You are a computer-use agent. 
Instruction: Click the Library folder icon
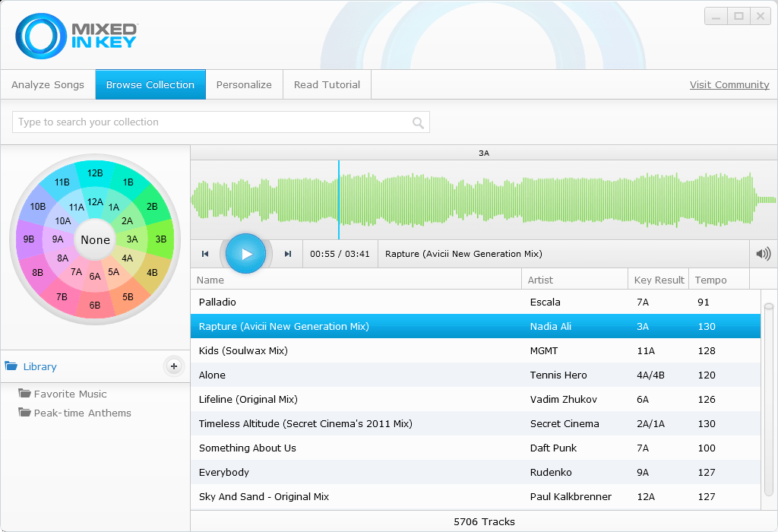pos(11,366)
